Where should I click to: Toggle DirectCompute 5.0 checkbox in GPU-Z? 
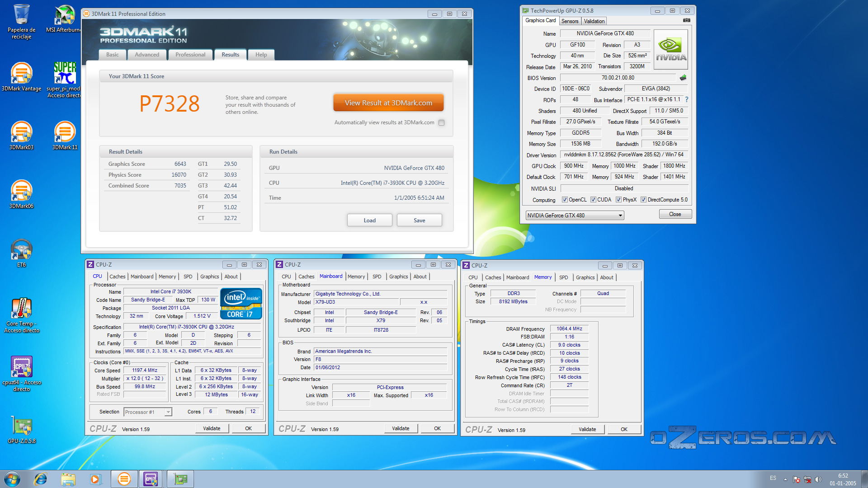pyautogui.click(x=643, y=200)
